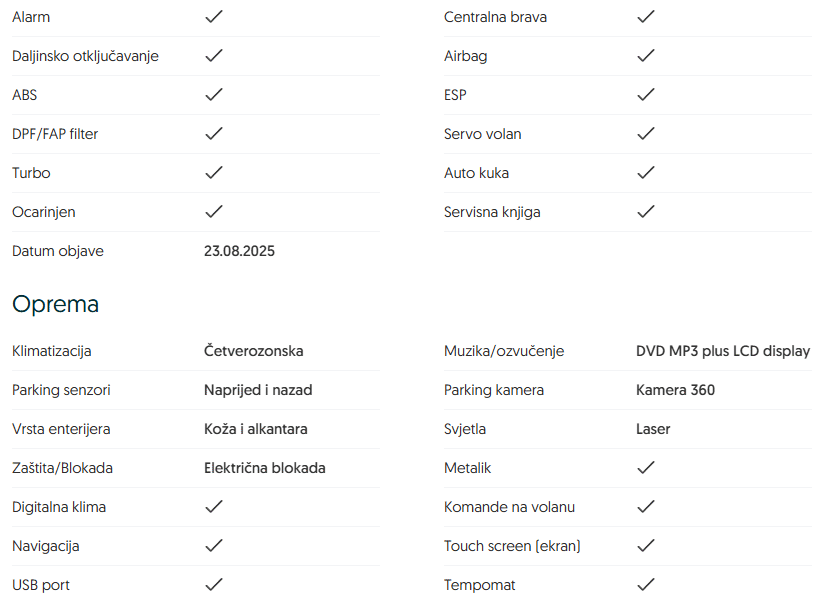The width and height of the screenshot is (821, 600).
Task: Click the ESP checkmark icon
Action: [646, 95]
